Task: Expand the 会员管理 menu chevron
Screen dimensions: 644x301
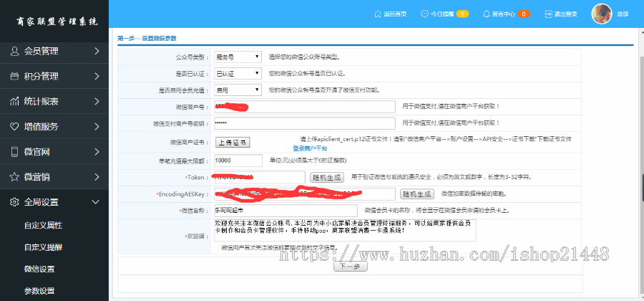Action: tap(97, 51)
